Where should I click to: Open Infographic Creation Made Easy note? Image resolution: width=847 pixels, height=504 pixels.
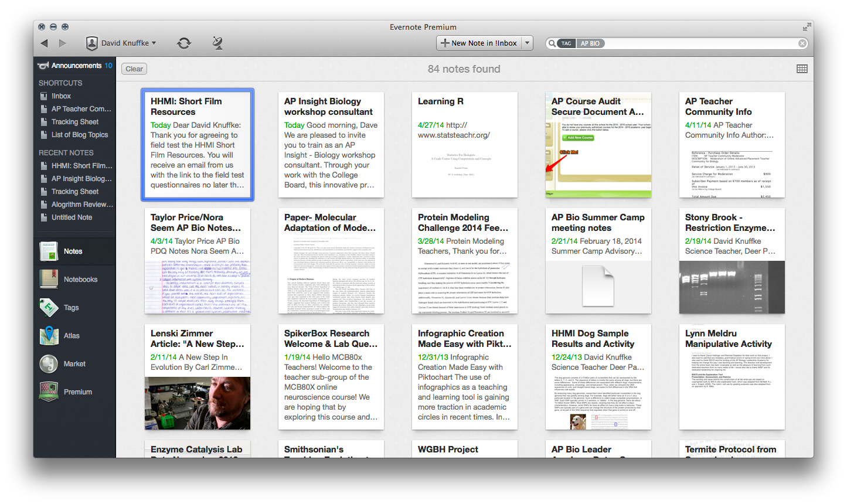(465, 377)
